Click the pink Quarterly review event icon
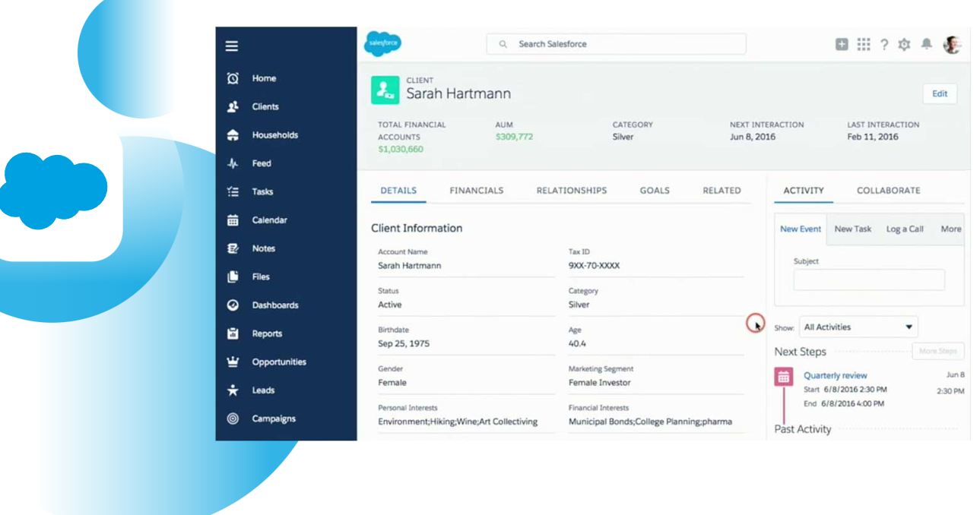Screen dimensions: 980x515 (x=784, y=376)
